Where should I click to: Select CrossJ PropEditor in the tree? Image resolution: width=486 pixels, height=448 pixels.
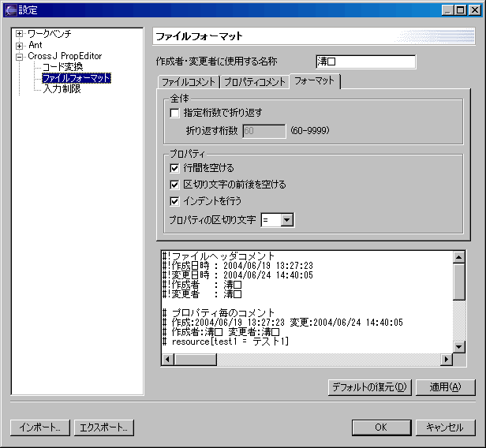pos(65,56)
